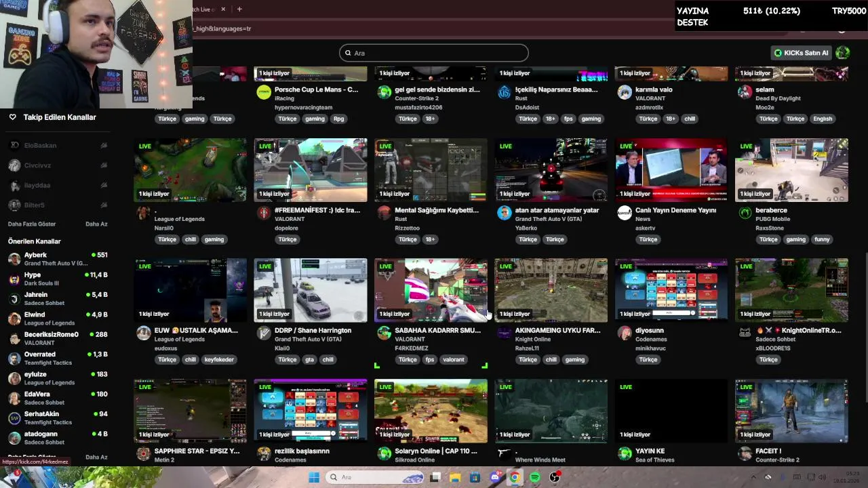868x488 pixels.
Task: Expand followed channels with Daha Fazla Göster
Action: [32, 224]
